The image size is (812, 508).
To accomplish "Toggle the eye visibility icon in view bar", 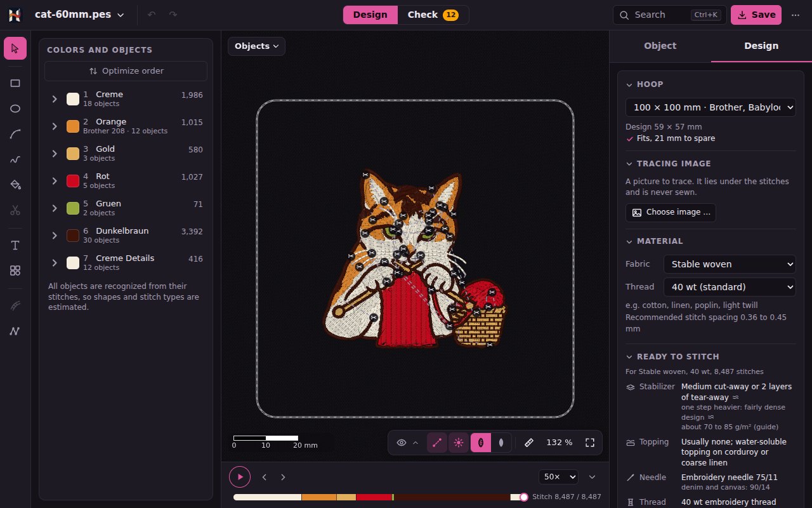I will point(402,443).
